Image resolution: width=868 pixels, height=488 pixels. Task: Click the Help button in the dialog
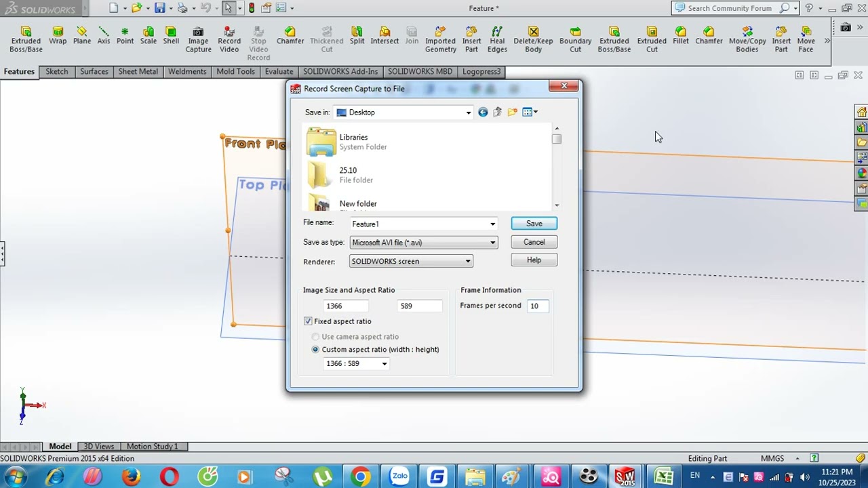tap(534, 260)
